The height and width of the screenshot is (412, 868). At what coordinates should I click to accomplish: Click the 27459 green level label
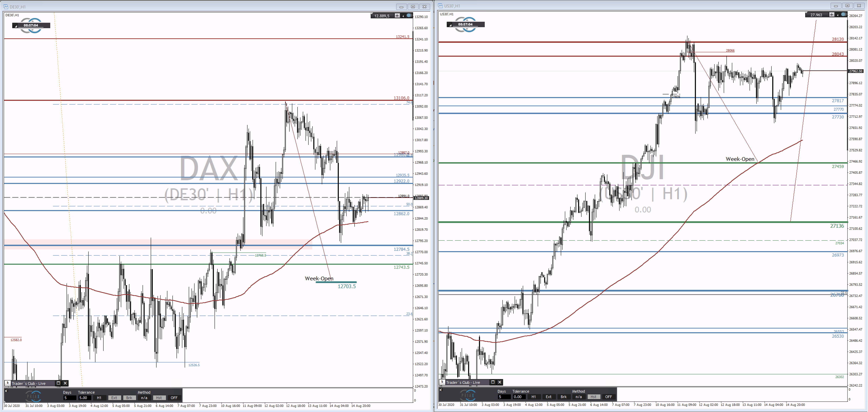pyautogui.click(x=838, y=167)
